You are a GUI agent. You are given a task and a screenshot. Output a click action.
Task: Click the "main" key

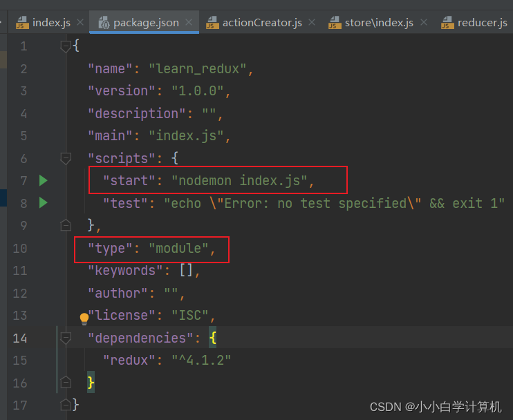110,135
